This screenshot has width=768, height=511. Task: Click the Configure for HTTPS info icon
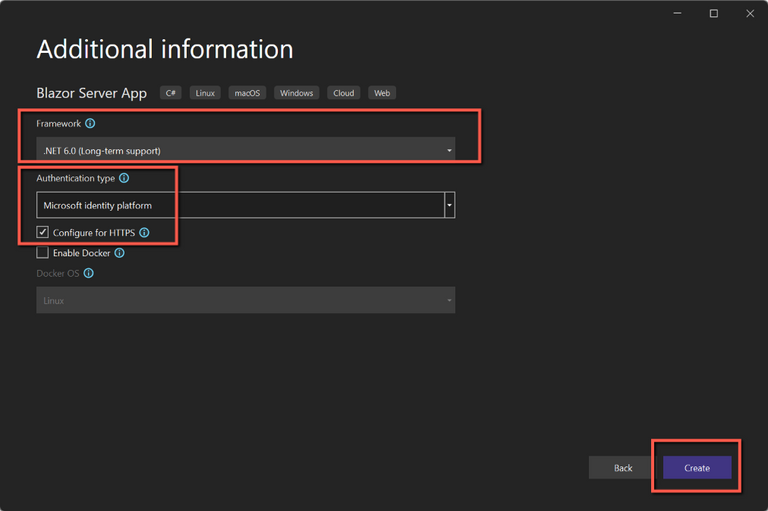point(144,232)
